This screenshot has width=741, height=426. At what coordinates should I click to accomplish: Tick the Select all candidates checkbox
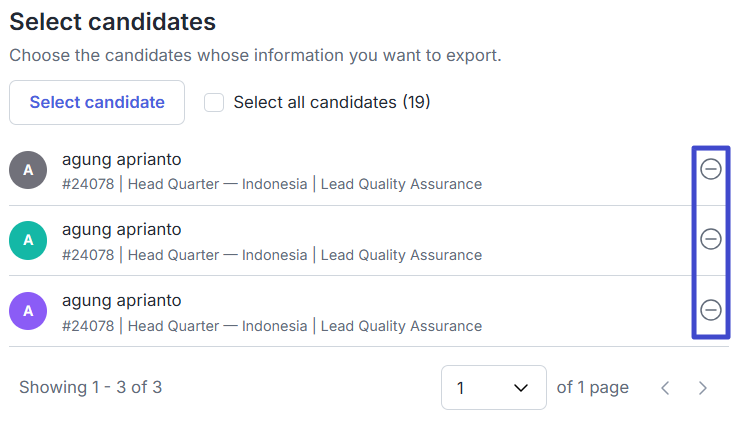tap(214, 103)
